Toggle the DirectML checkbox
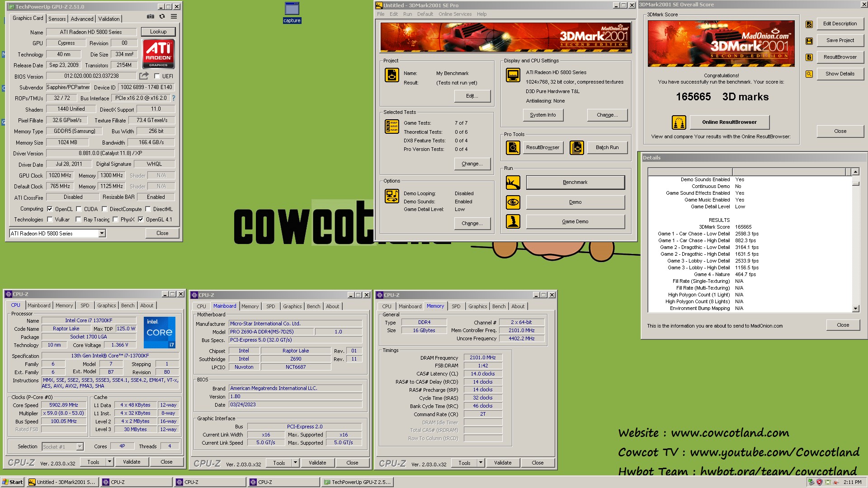This screenshot has height=488, width=868. [x=148, y=209]
